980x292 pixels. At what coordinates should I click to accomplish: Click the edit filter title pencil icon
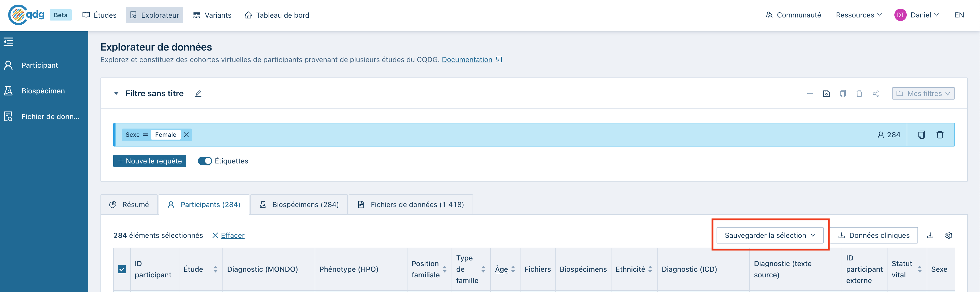click(x=198, y=94)
